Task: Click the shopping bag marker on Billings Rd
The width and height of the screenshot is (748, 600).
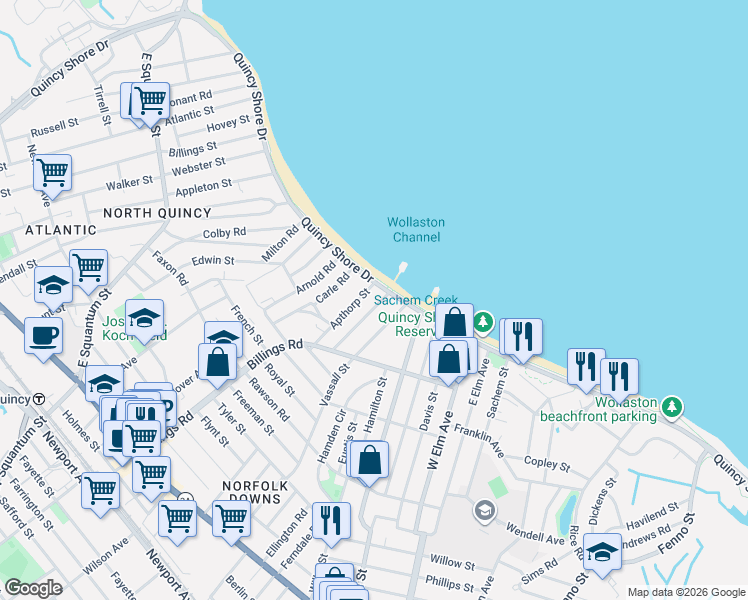Action: pos(218,362)
